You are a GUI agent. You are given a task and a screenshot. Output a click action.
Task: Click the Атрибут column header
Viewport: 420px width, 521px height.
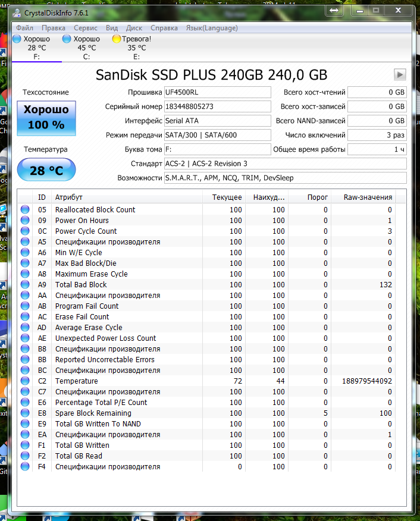(127, 197)
